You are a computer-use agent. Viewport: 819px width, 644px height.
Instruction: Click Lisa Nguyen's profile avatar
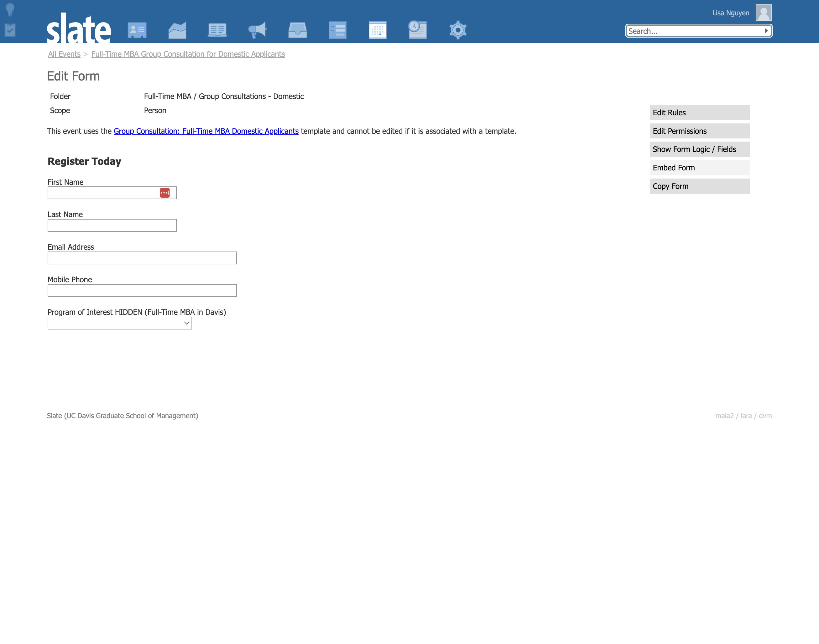click(x=764, y=13)
